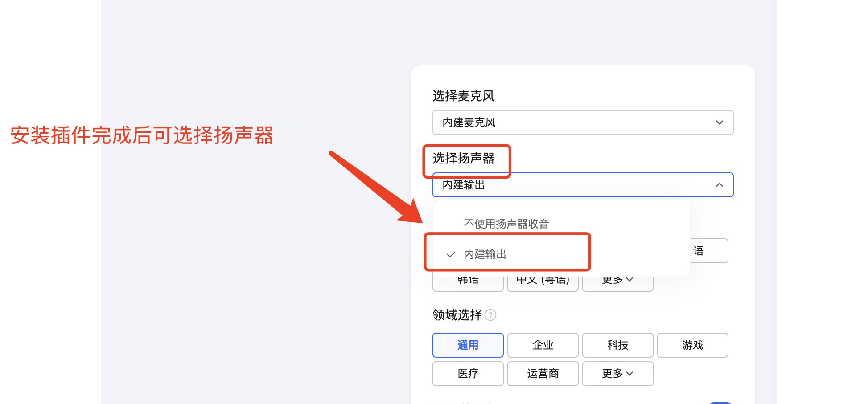Viewport: 868px width, 404px height.
Task: Click the partially hidden 语 language button
Action: coord(709,251)
